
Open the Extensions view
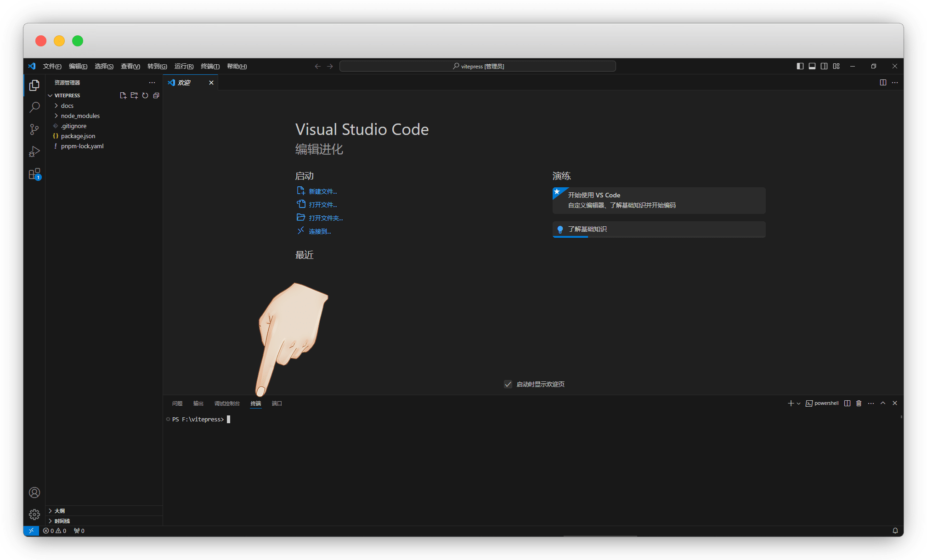pyautogui.click(x=34, y=174)
